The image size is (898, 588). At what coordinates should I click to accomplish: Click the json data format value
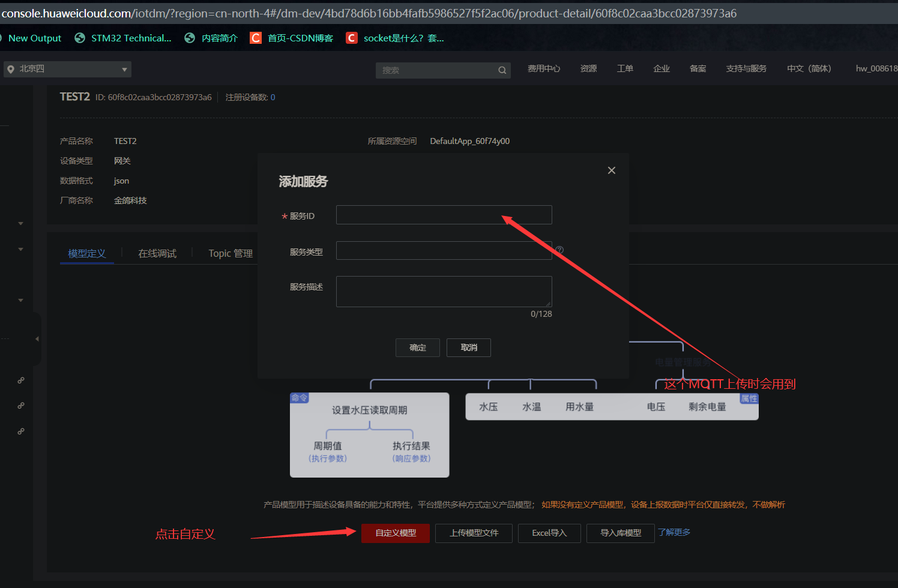121,181
